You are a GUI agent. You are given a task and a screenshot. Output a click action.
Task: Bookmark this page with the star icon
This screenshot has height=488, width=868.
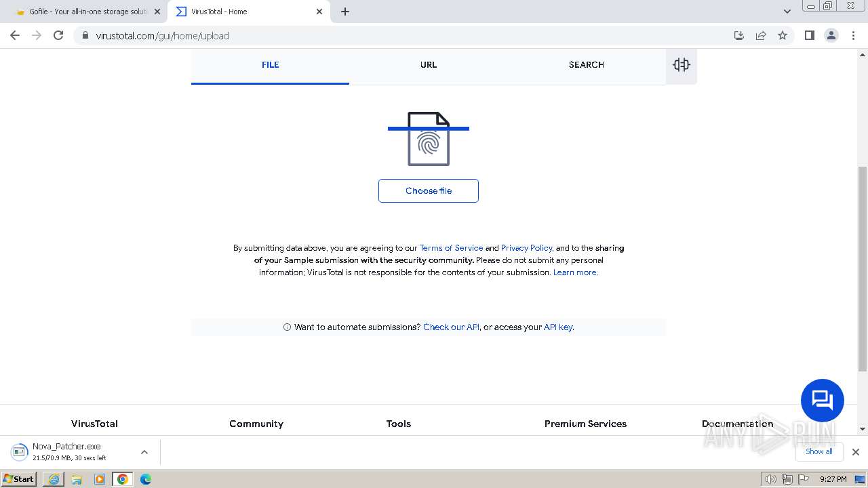pyautogui.click(x=783, y=35)
